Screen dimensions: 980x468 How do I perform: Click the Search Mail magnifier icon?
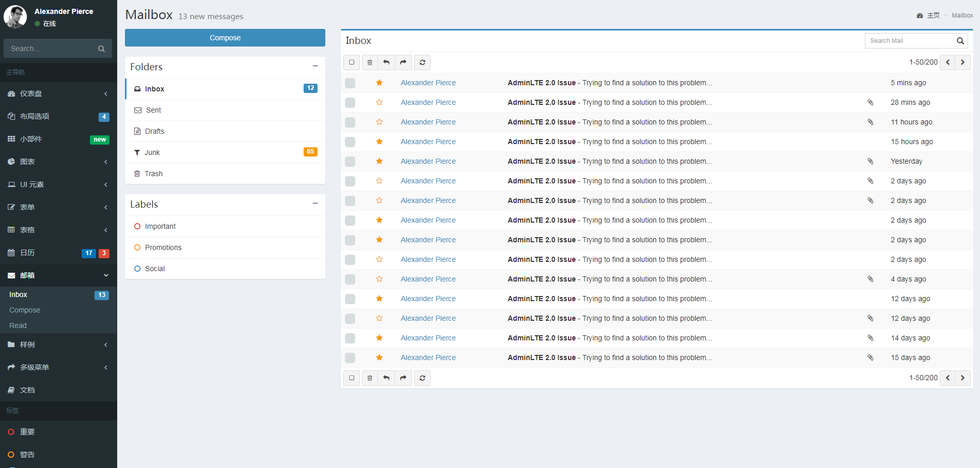(960, 41)
